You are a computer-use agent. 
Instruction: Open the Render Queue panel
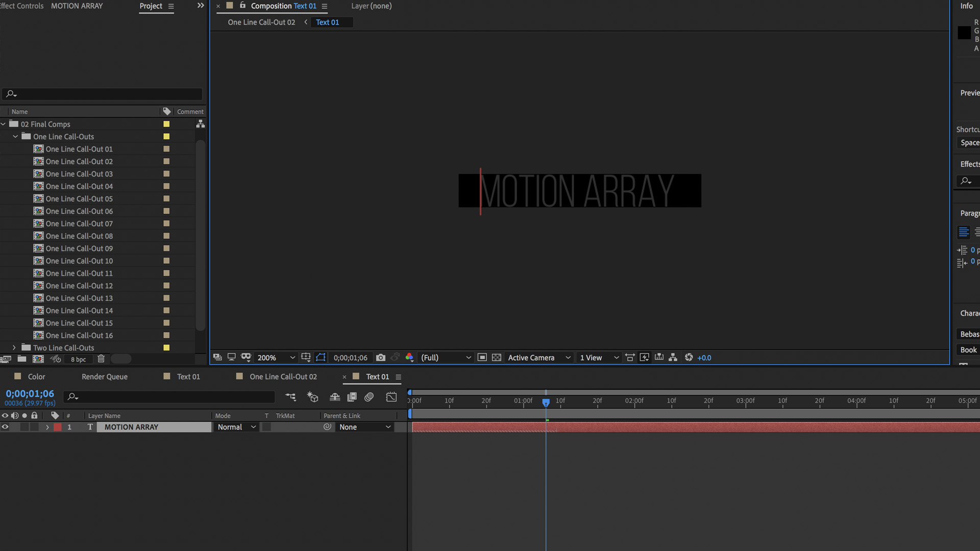tap(104, 377)
